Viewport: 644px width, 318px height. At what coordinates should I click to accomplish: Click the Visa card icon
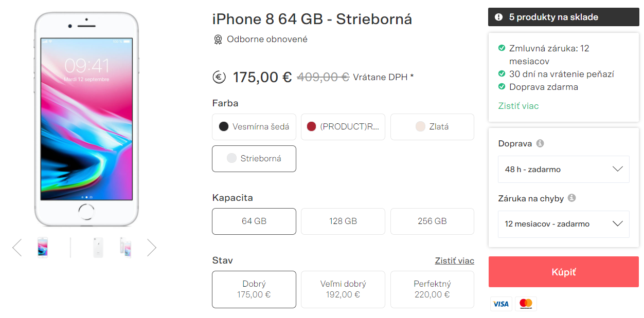click(501, 304)
